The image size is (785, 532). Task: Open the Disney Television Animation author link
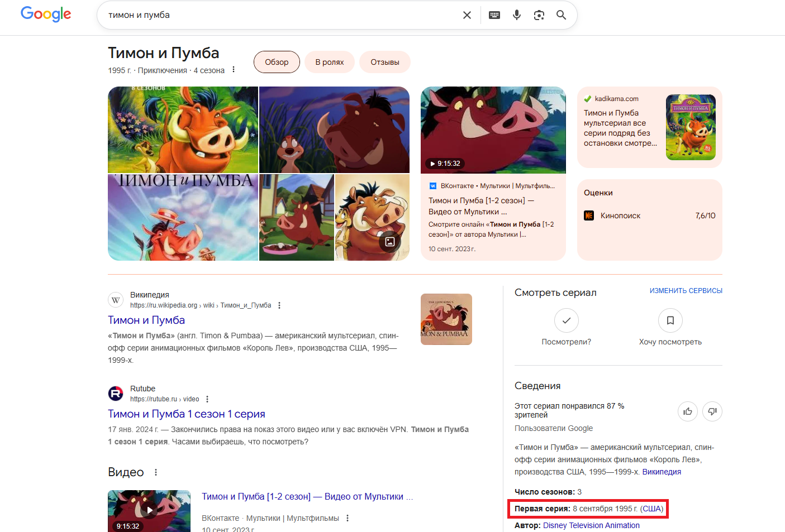coord(591,525)
